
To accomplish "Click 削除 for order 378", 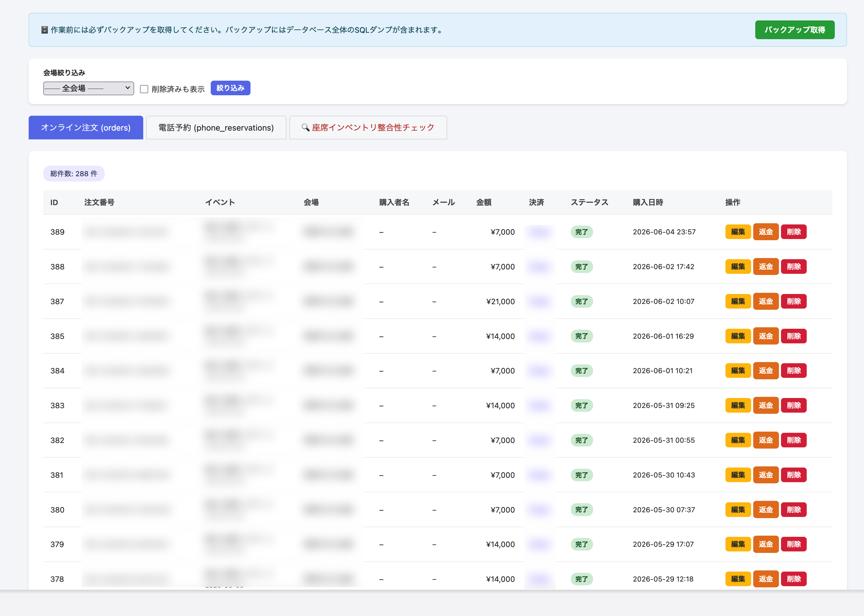I will tap(794, 579).
